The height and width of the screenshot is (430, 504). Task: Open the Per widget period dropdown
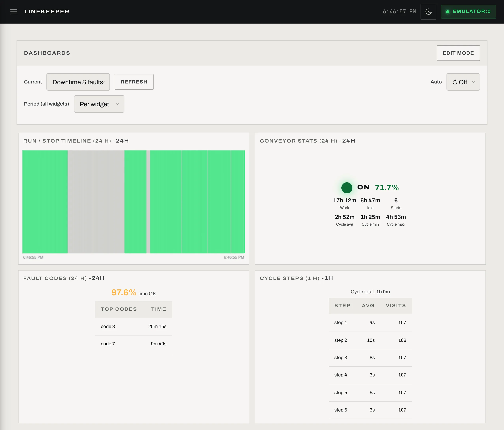click(99, 104)
